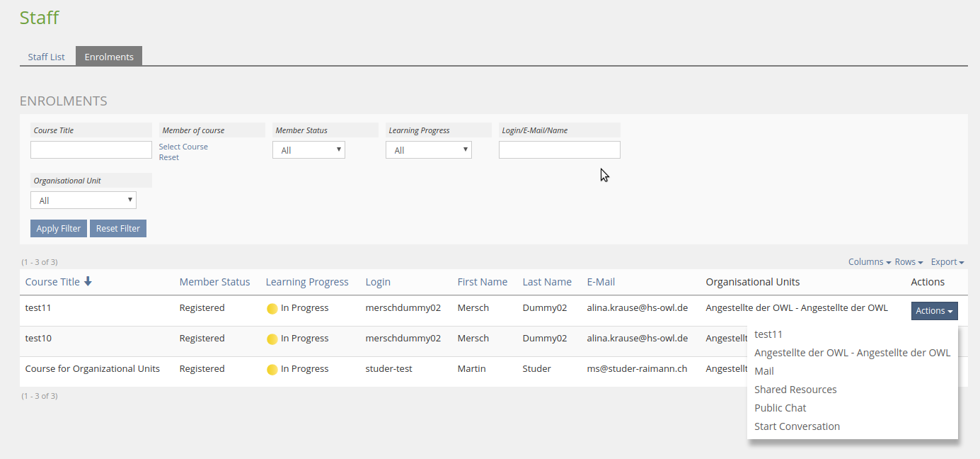Select the Enrolments tab
Screen dimensions: 980x459
tap(109, 57)
